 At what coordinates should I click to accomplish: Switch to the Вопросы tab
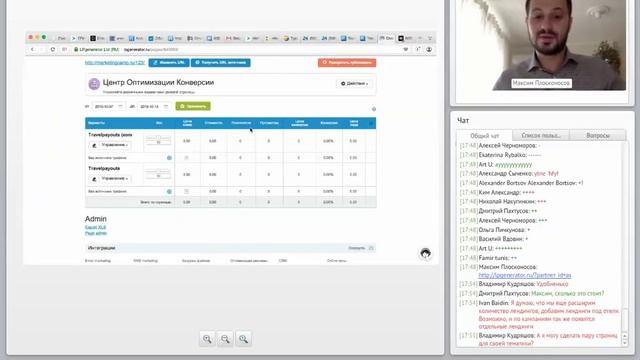[598, 135]
